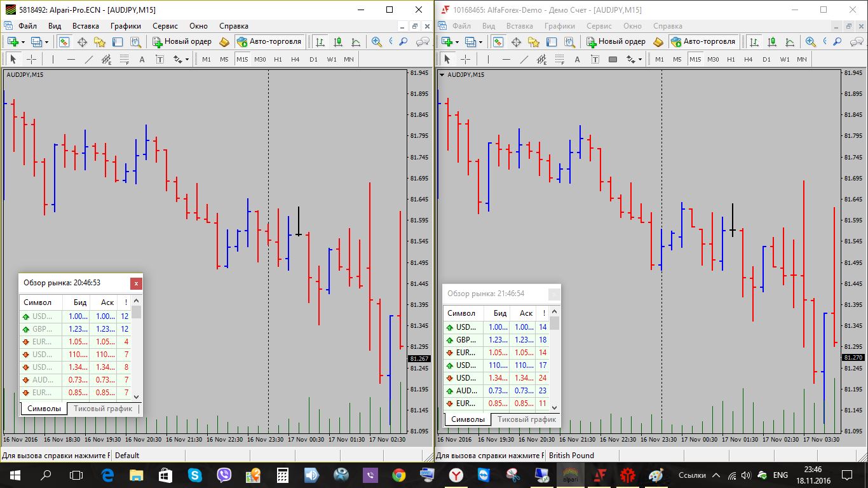
Task: Open Графики menu in Alpari window
Action: click(x=125, y=26)
